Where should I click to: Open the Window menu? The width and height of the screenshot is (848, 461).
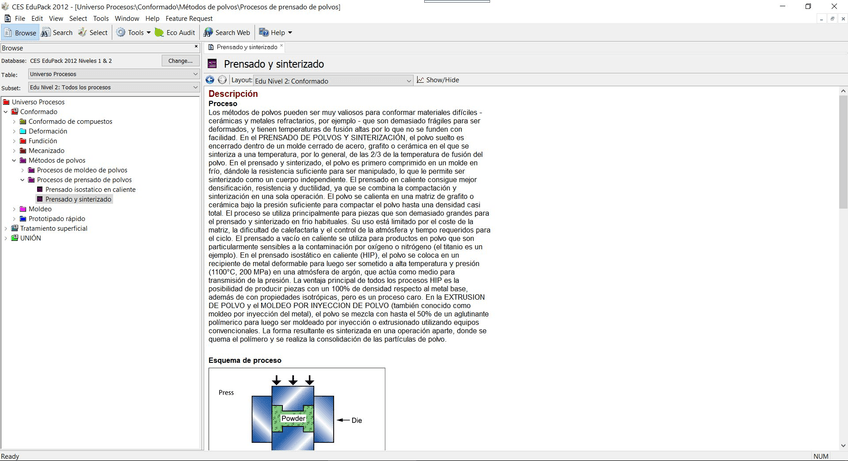pyautogui.click(x=127, y=18)
